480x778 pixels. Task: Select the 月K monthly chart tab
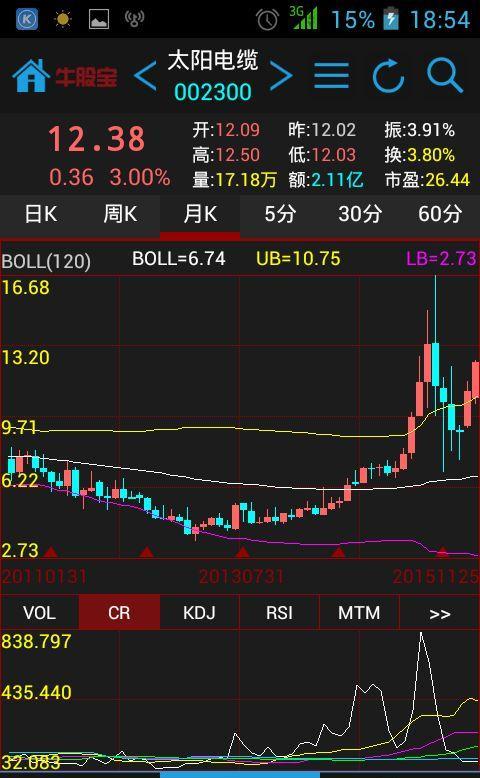pos(200,214)
